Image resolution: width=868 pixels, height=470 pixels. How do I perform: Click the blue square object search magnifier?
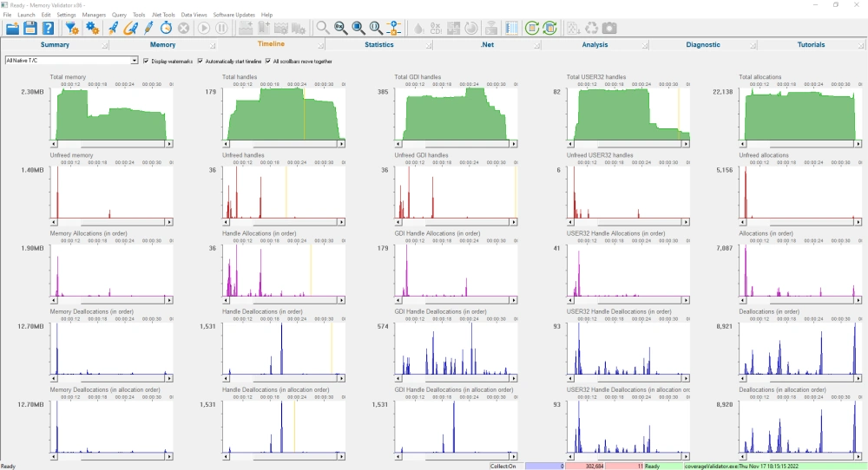(x=358, y=29)
